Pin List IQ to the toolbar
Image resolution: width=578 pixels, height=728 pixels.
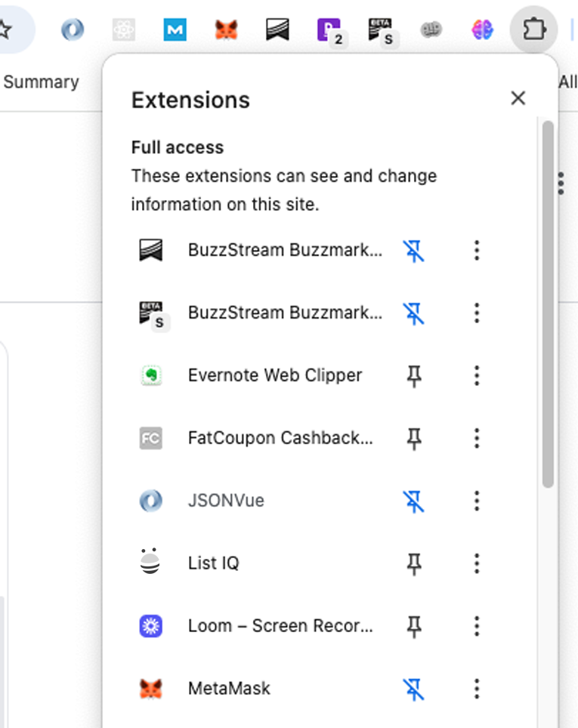413,563
